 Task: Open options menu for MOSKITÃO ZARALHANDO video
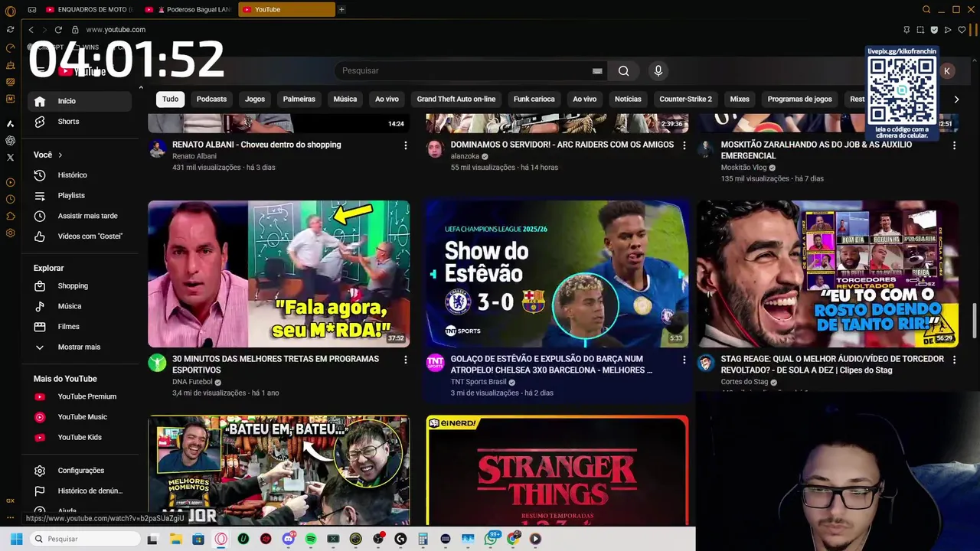[x=954, y=145]
